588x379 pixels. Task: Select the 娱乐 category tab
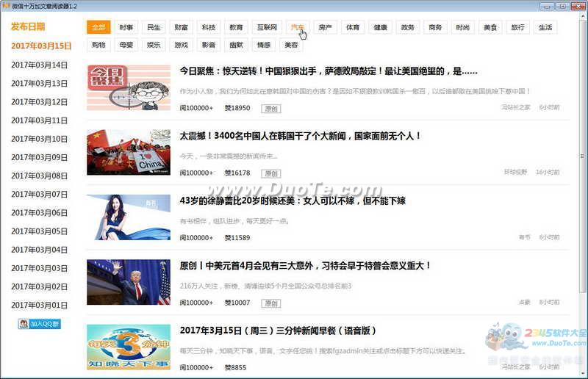(x=154, y=45)
